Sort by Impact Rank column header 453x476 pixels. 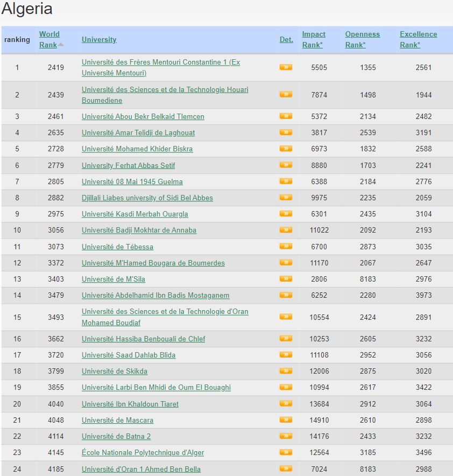[314, 39]
